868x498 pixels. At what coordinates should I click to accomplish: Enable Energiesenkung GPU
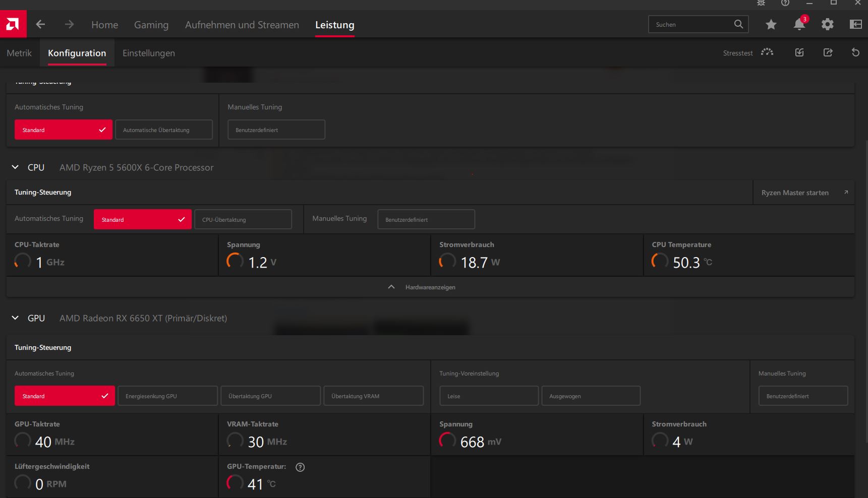(168, 396)
